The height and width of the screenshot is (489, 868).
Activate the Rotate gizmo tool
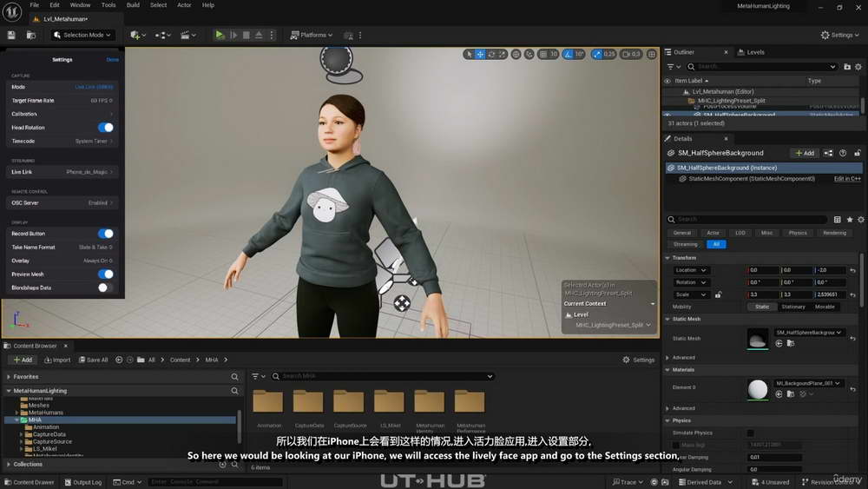[491, 54]
